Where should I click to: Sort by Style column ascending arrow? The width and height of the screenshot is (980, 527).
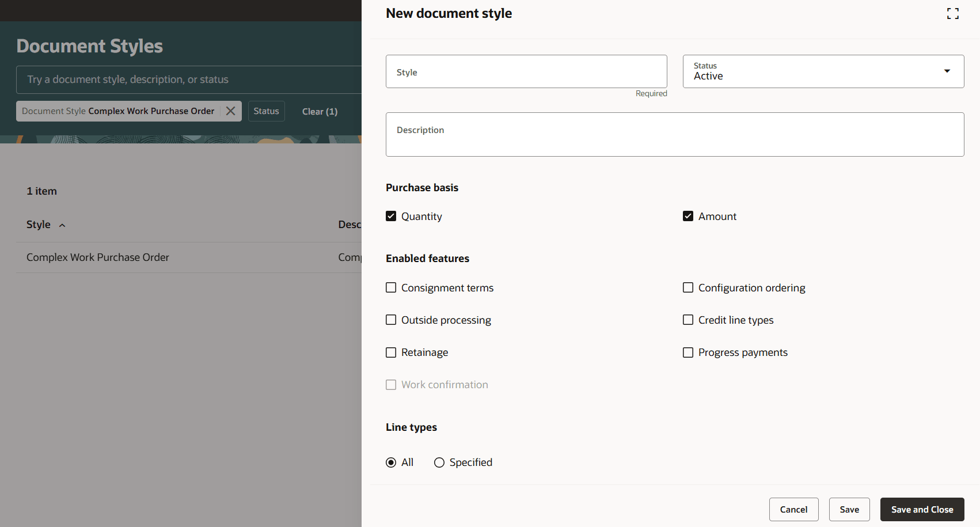tap(62, 225)
